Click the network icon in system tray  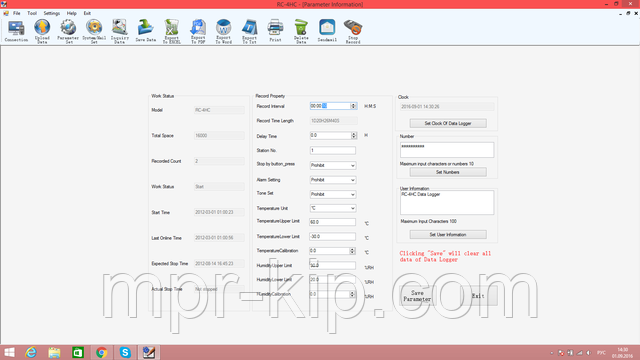click(580, 353)
